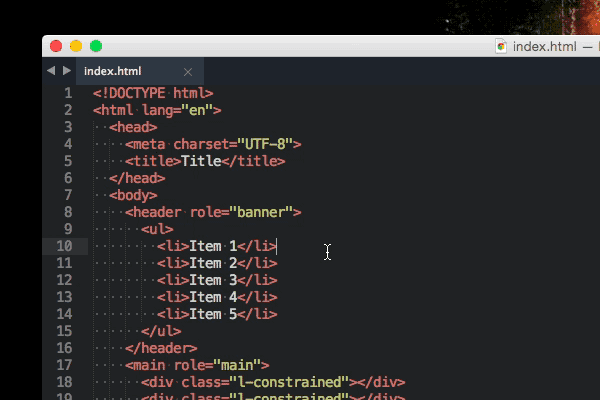Click line number 1 in the gutter
Image resolution: width=600 pixels, height=400 pixels.
click(x=68, y=93)
